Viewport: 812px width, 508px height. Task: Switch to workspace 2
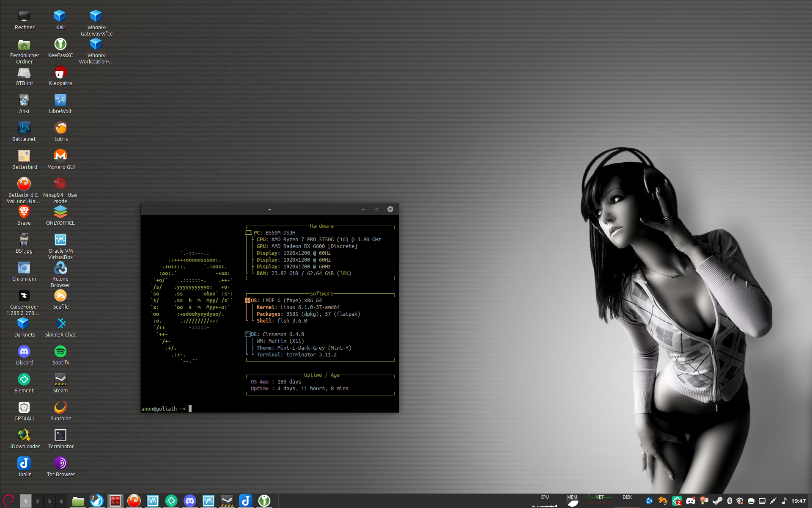point(37,501)
